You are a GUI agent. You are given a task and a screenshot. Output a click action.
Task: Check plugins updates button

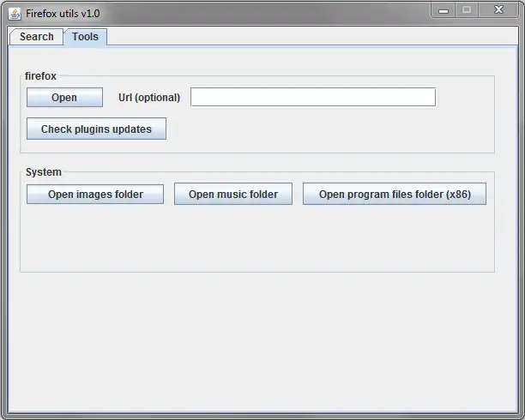96,129
